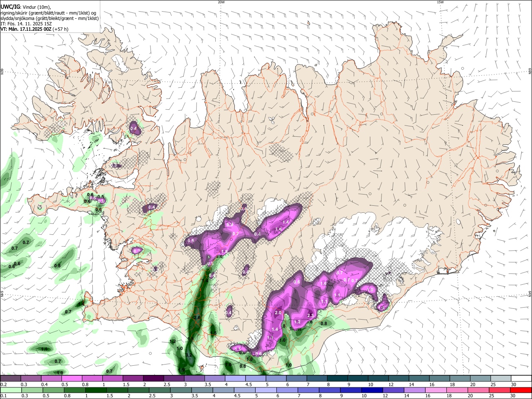Viewport: 532px width, 399px height.
Task: Click the rain legend swatch between 16 and 18
Action: pyautogui.click(x=436, y=390)
